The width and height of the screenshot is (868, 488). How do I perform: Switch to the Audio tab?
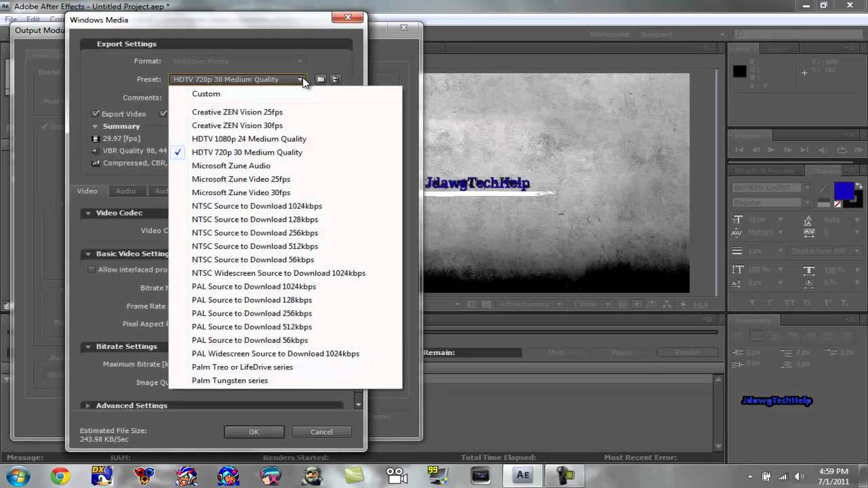(125, 191)
